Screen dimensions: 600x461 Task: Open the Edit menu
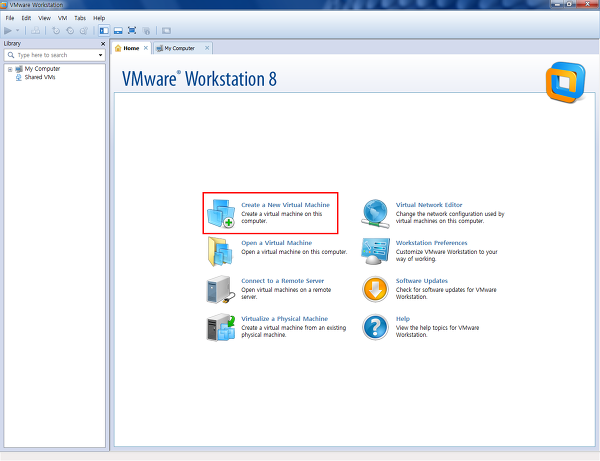coord(26,18)
